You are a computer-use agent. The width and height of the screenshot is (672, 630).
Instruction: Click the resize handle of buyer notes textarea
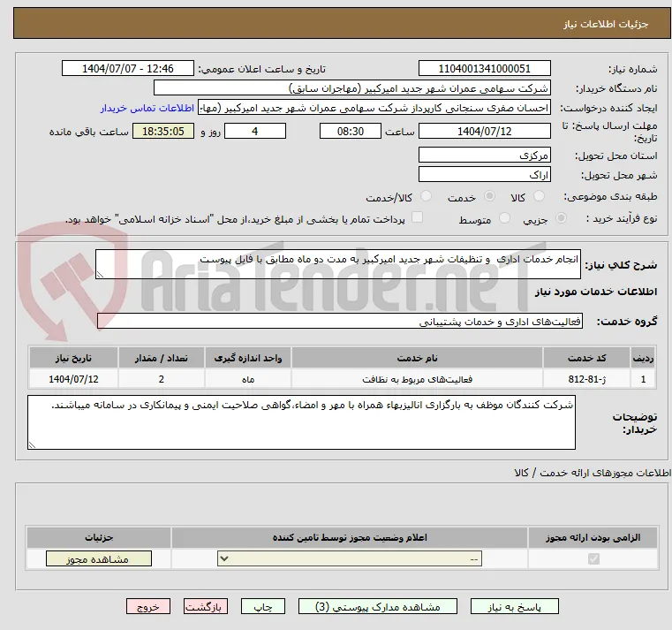tap(32, 444)
